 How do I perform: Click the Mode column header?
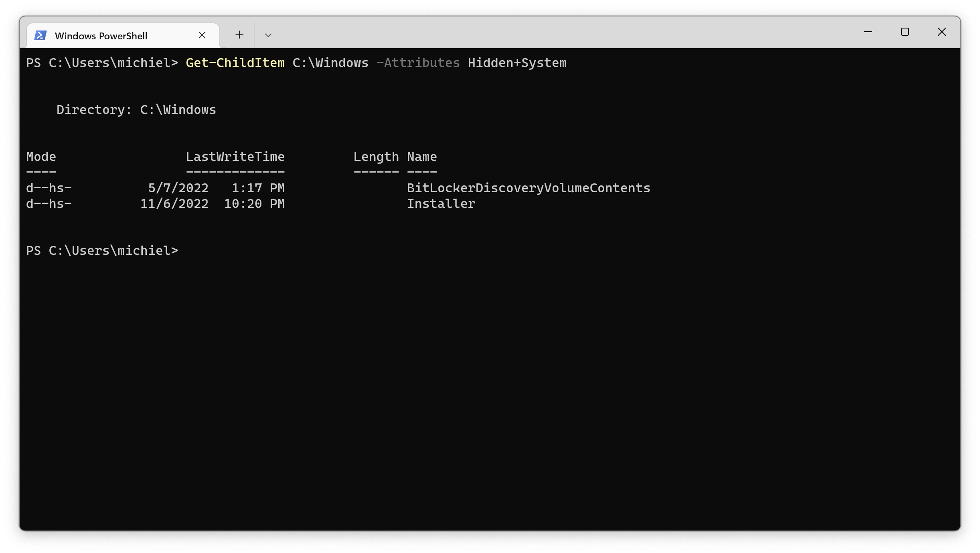41,157
